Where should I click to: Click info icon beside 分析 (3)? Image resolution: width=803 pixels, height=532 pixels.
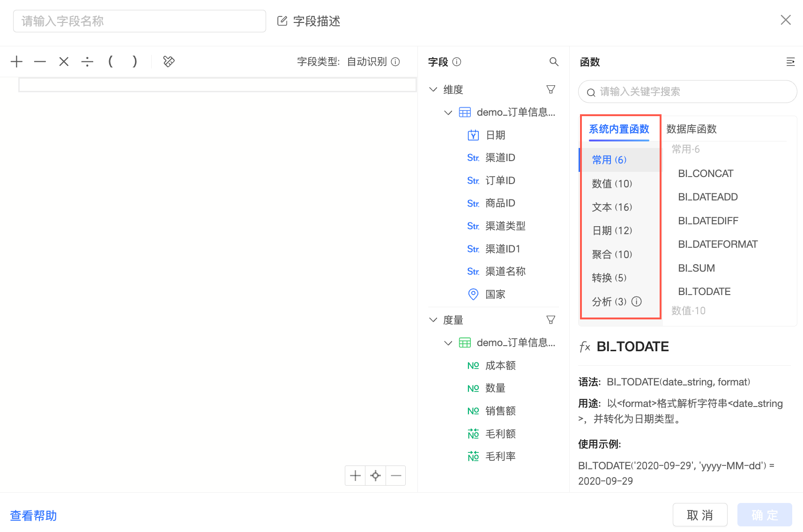click(x=636, y=302)
